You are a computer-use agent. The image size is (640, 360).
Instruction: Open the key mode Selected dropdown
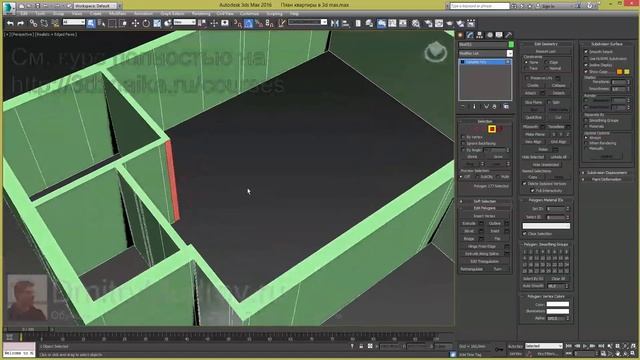[x=544, y=346]
